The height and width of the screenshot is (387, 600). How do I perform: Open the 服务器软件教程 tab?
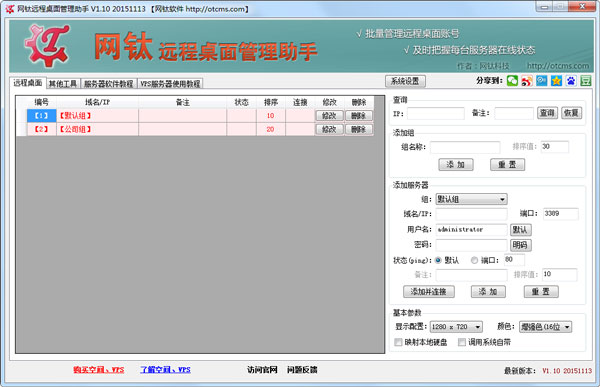[x=109, y=83]
